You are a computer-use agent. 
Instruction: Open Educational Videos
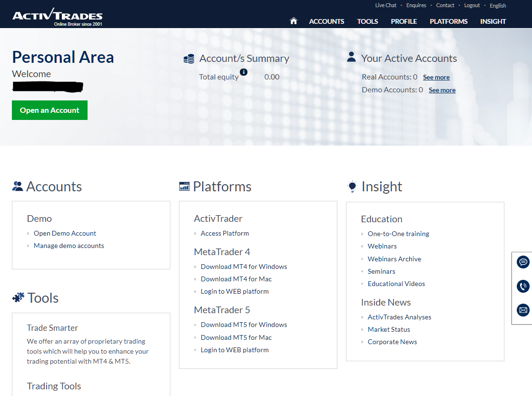[x=396, y=284]
